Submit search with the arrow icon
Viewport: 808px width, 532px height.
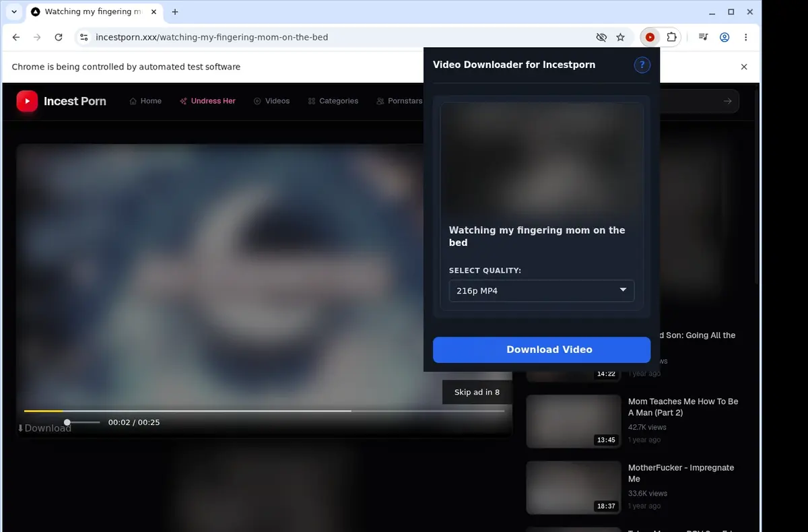click(x=727, y=101)
